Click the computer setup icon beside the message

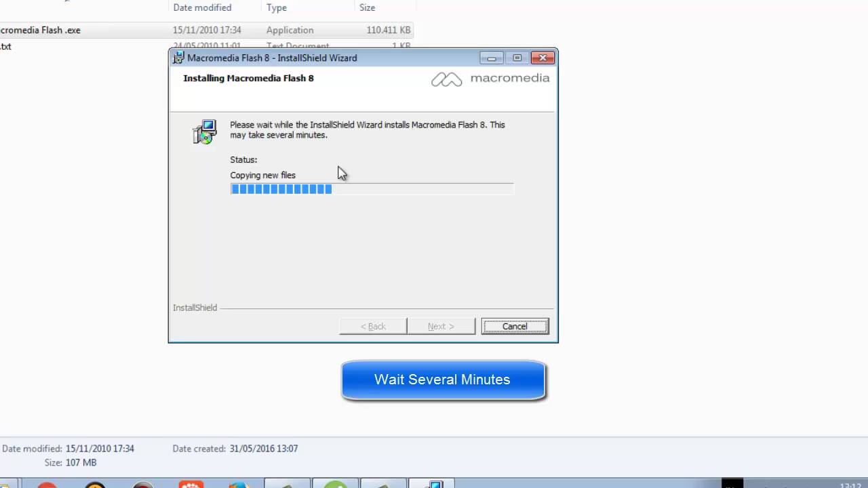click(204, 131)
